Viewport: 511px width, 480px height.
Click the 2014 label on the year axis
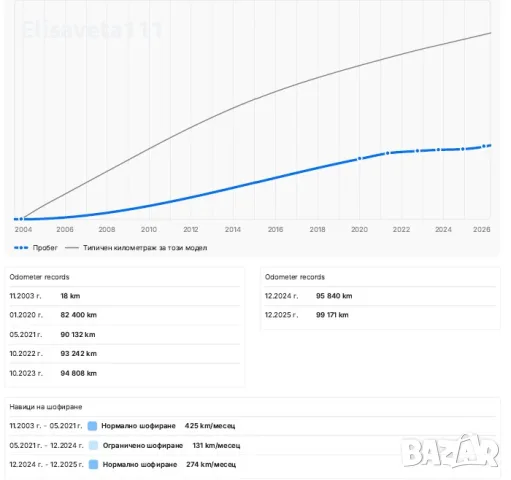click(233, 229)
